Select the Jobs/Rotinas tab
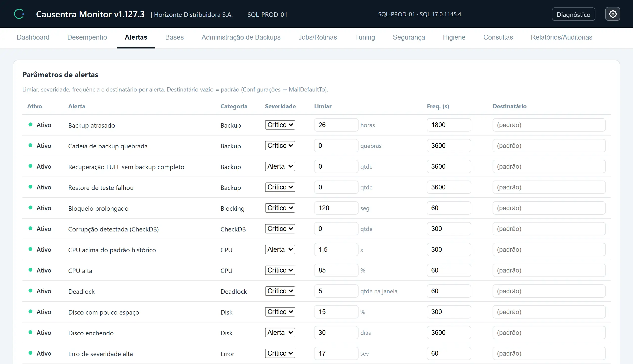 coord(318,37)
